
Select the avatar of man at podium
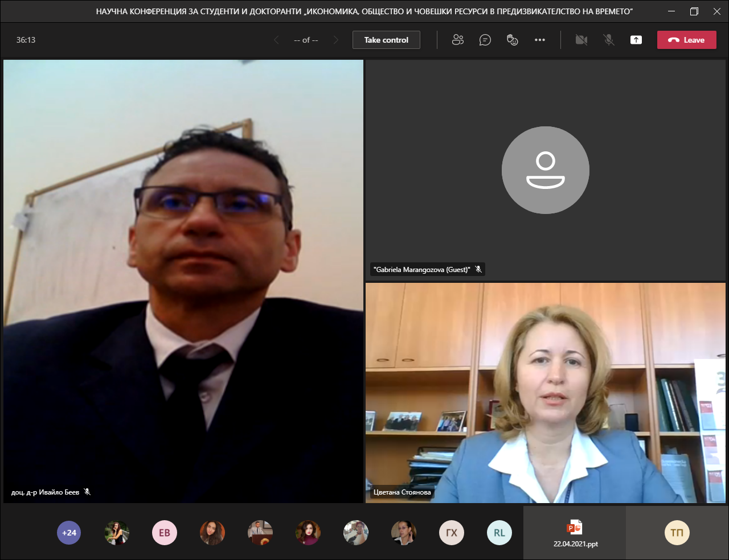[x=260, y=533]
